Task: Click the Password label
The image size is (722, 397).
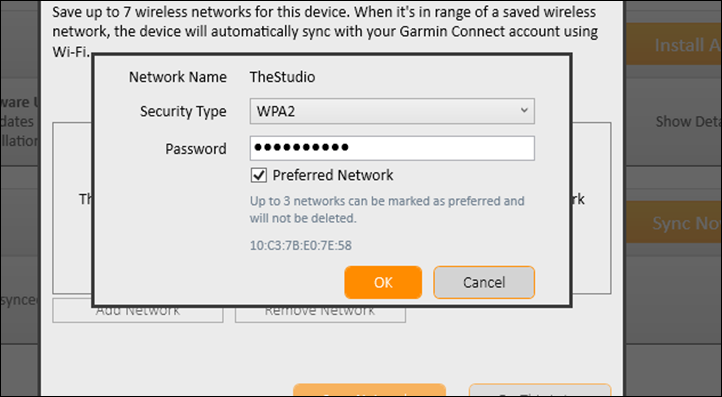Action: click(x=196, y=149)
